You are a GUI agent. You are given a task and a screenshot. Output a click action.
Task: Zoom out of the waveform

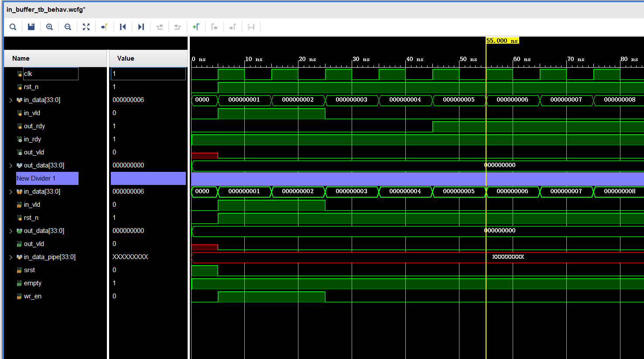pos(68,27)
